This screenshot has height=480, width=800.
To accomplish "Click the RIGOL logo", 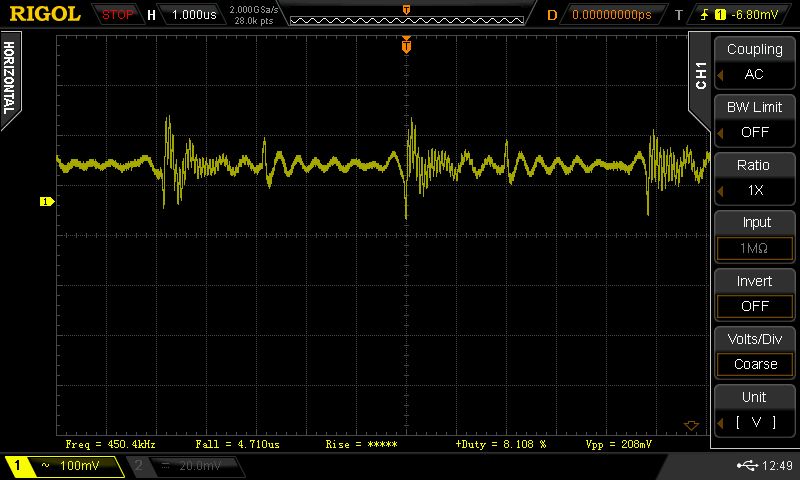I will click(x=45, y=14).
